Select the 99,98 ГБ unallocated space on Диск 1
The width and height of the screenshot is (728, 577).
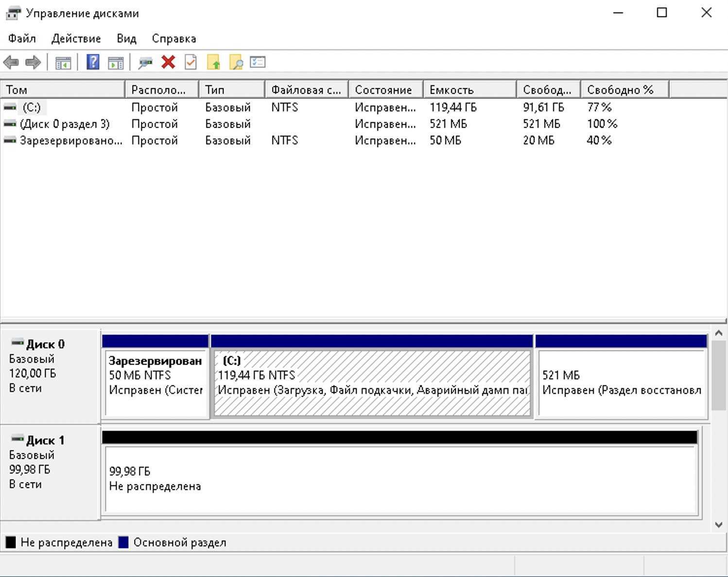401,479
